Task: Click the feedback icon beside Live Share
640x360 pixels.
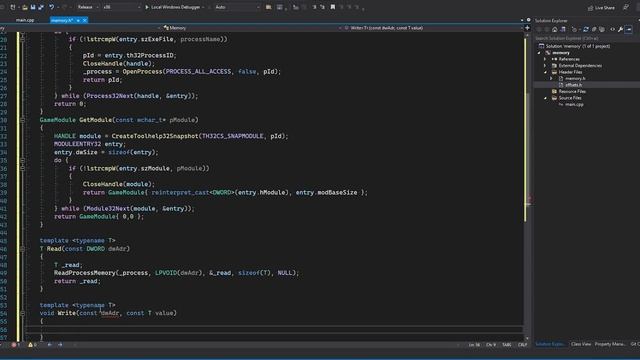Action: pyautogui.click(x=625, y=7)
